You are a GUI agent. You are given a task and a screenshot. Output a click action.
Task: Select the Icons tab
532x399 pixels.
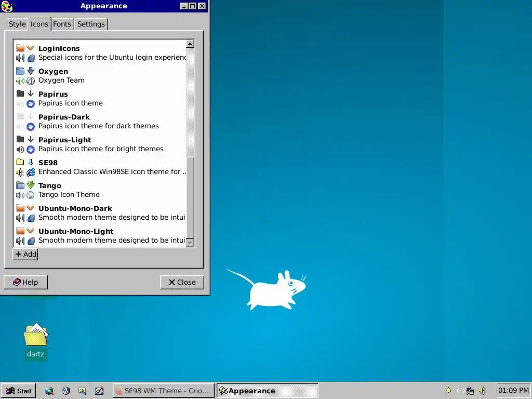click(39, 24)
